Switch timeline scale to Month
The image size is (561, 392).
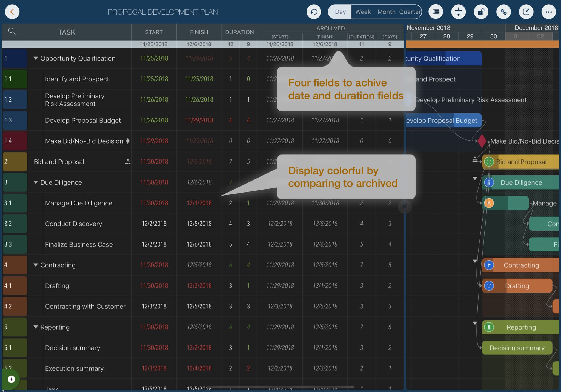point(386,12)
